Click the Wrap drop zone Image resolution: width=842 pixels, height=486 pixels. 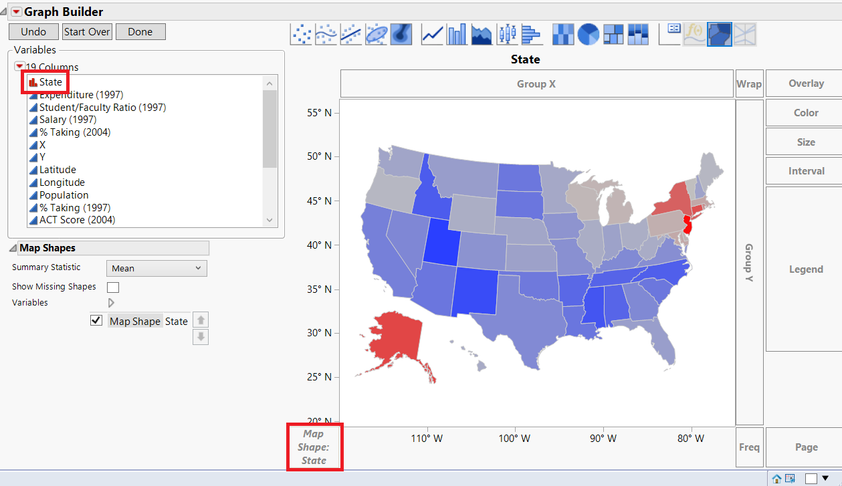click(x=749, y=84)
